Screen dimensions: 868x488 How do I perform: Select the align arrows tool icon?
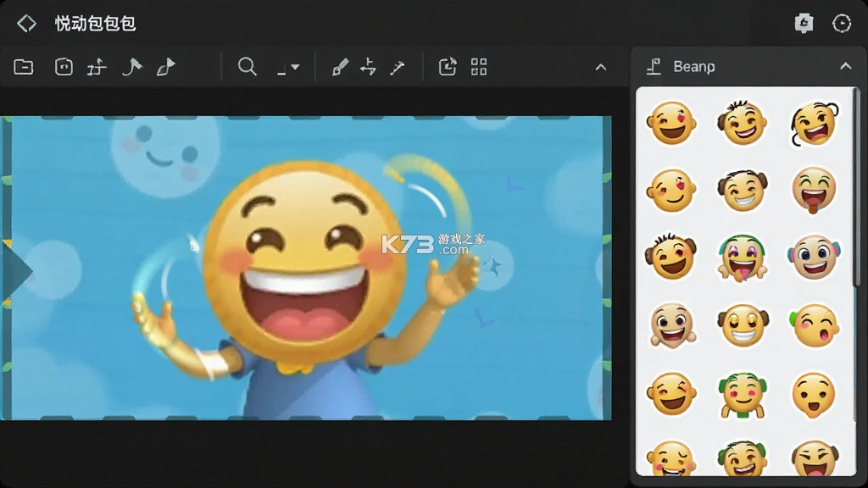[368, 67]
